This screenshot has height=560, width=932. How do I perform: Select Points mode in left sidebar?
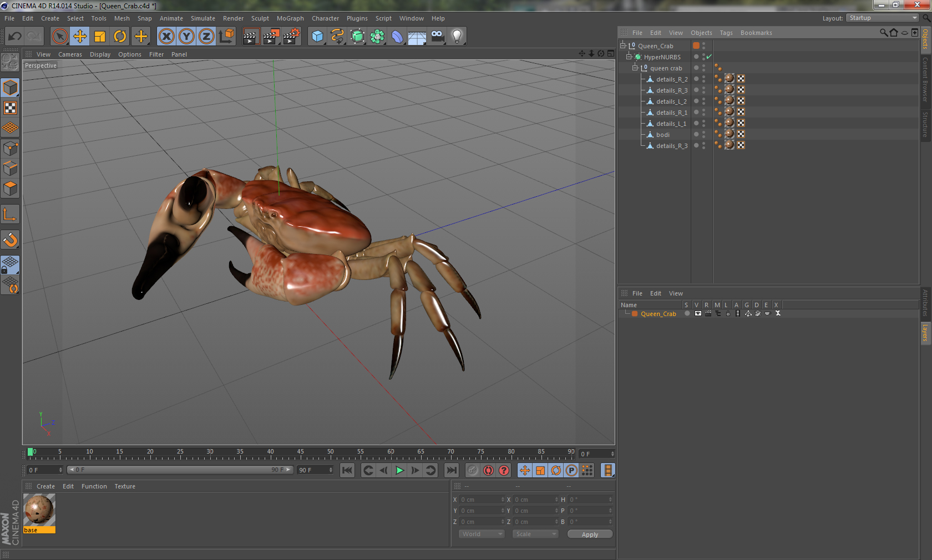[10, 149]
